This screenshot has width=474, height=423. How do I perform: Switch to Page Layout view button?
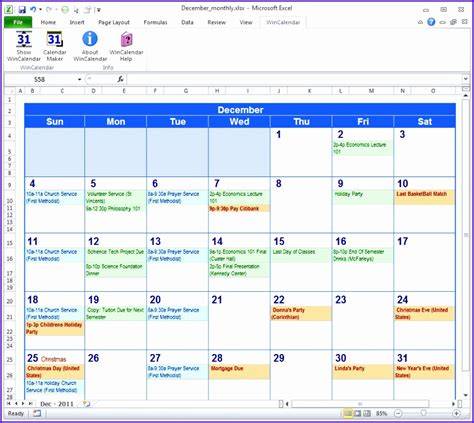(357, 414)
